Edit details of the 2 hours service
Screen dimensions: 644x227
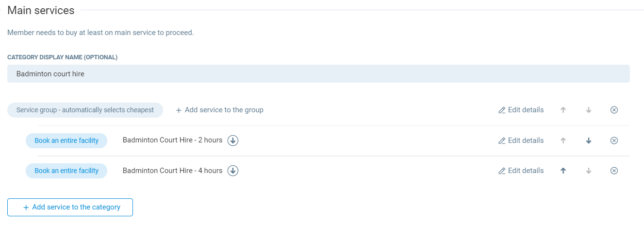pyautogui.click(x=521, y=140)
